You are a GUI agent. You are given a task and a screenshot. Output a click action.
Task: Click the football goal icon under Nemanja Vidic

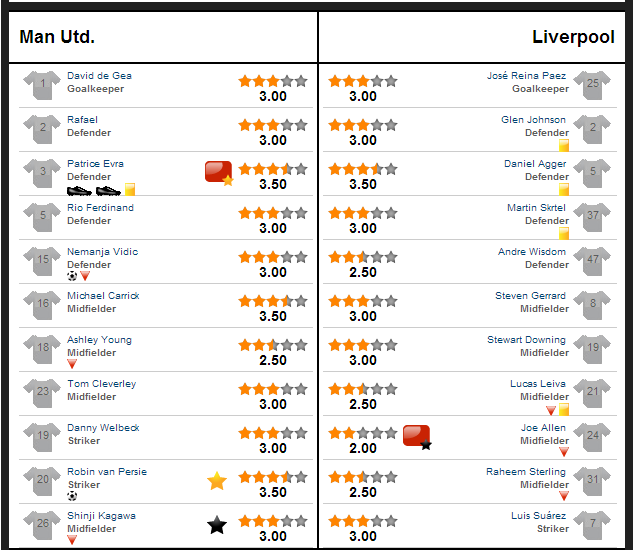[72, 276]
